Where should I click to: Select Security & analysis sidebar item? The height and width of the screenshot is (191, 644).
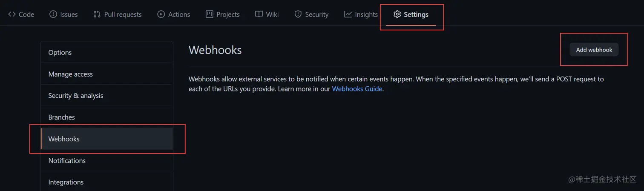(x=106, y=96)
